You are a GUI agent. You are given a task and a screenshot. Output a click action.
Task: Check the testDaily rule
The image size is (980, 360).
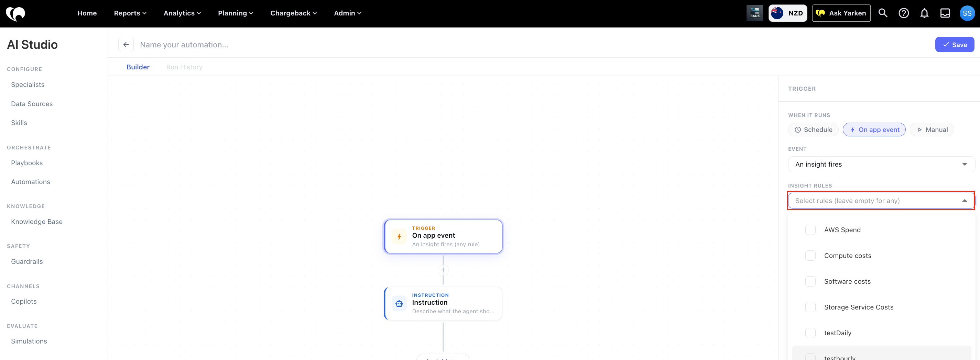click(x=810, y=333)
